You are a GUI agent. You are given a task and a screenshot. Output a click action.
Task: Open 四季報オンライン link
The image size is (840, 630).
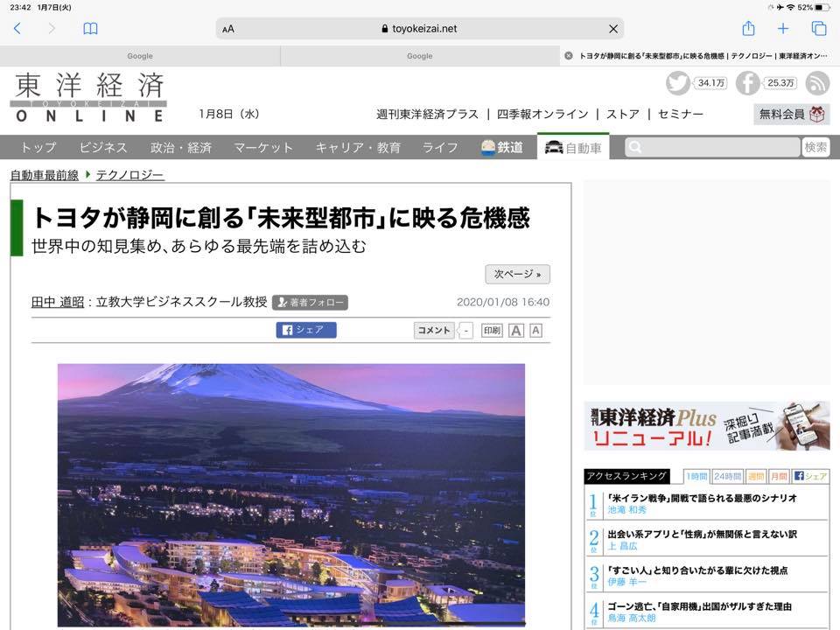(542, 114)
